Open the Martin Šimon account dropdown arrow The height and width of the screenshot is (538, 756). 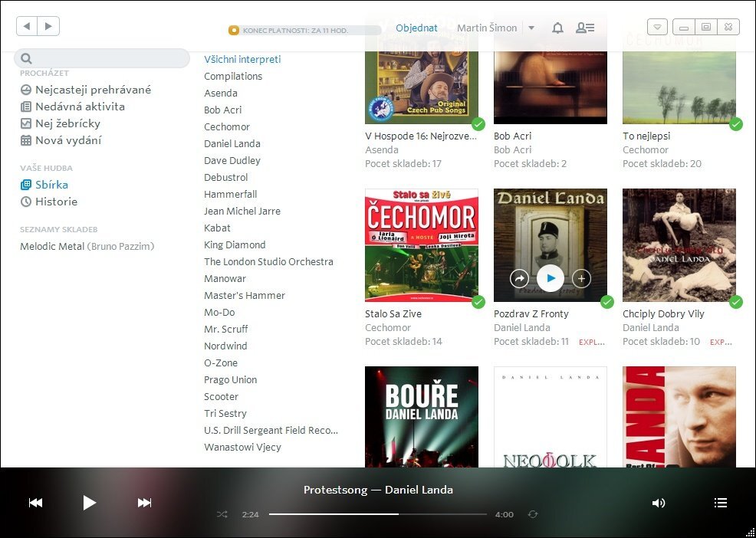[531, 28]
